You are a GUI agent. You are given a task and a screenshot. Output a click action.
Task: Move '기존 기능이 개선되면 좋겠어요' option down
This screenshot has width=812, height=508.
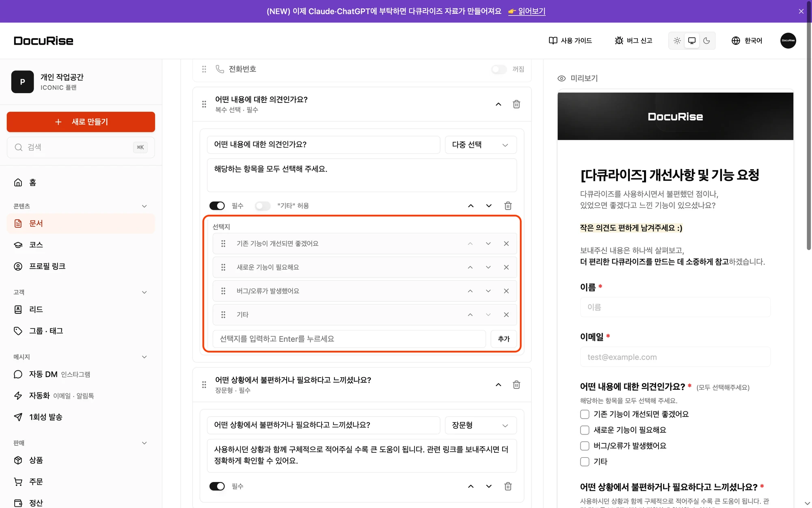pyautogui.click(x=488, y=243)
